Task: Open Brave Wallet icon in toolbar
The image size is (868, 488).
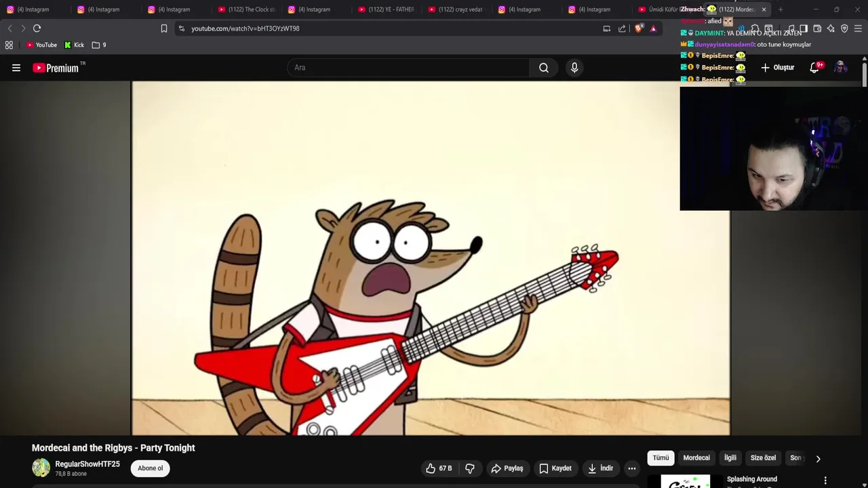Action: (817, 28)
